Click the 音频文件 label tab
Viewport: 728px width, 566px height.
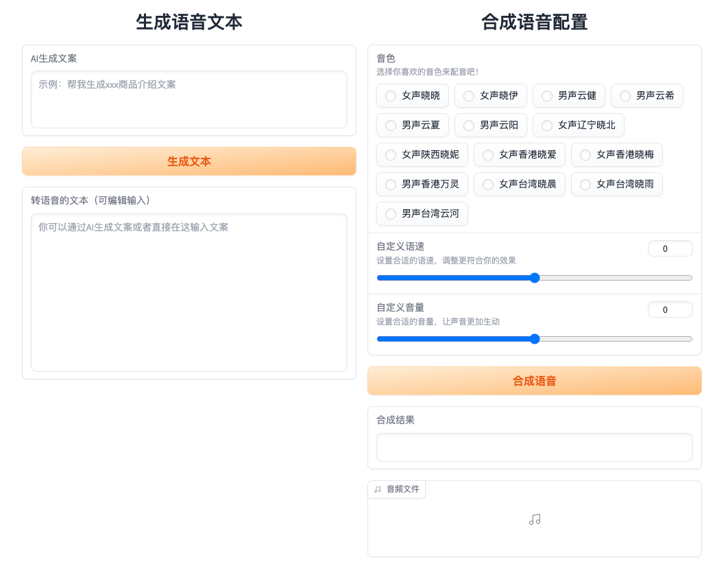(397, 489)
